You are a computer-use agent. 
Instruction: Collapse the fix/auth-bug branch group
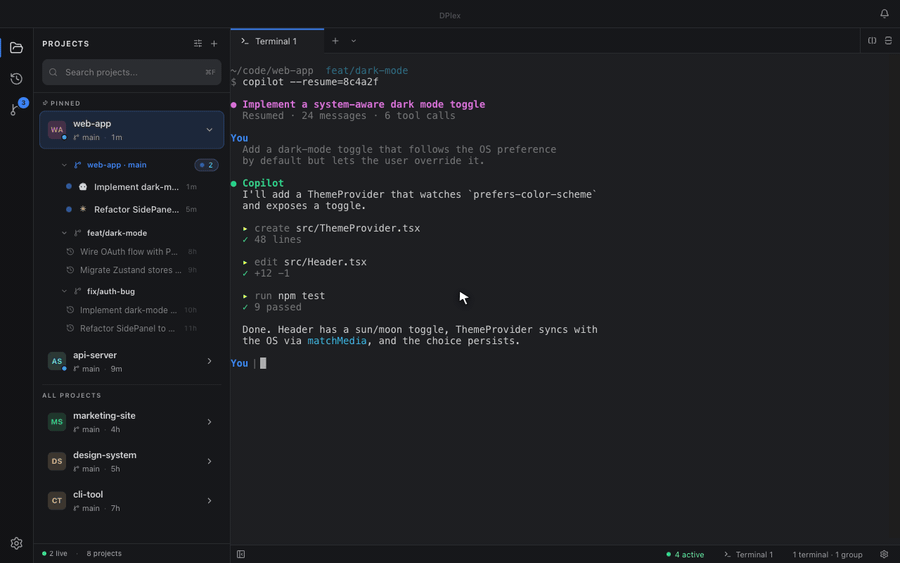click(x=64, y=292)
